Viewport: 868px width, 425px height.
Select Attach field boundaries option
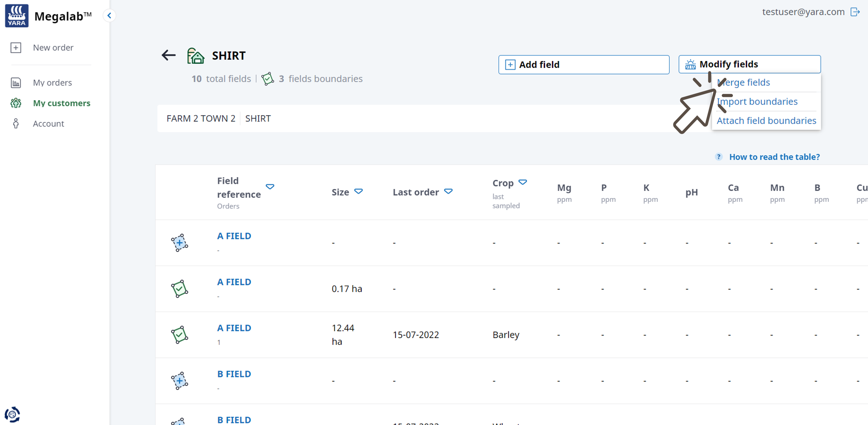766,121
